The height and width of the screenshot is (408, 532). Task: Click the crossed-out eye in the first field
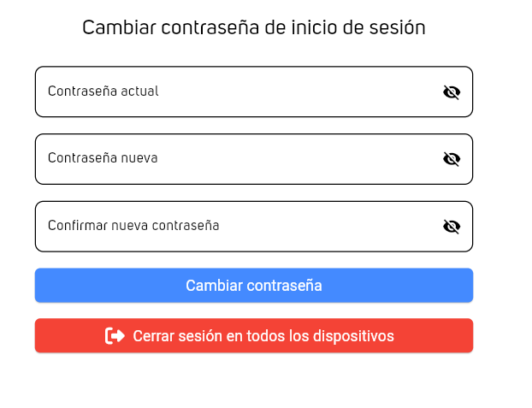tap(452, 92)
